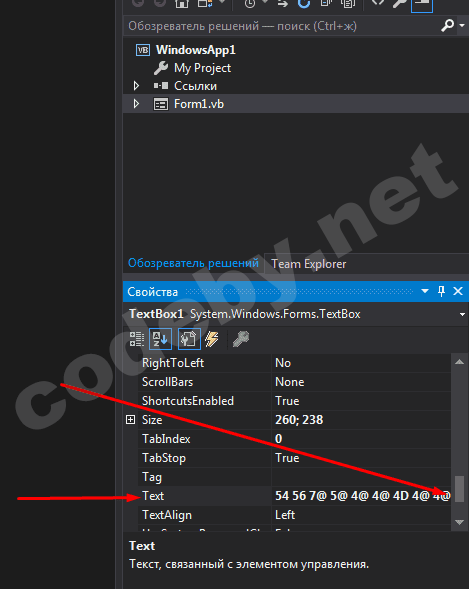Open the TextBox1 object selector dropdown
This screenshot has height=589, width=469.
pyautogui.click(x=462, y=314)
